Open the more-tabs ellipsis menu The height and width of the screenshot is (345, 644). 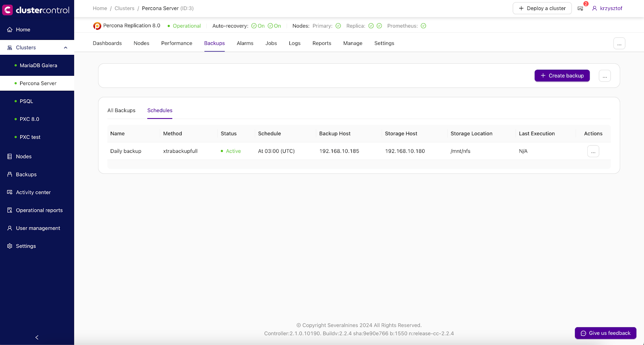619,44
